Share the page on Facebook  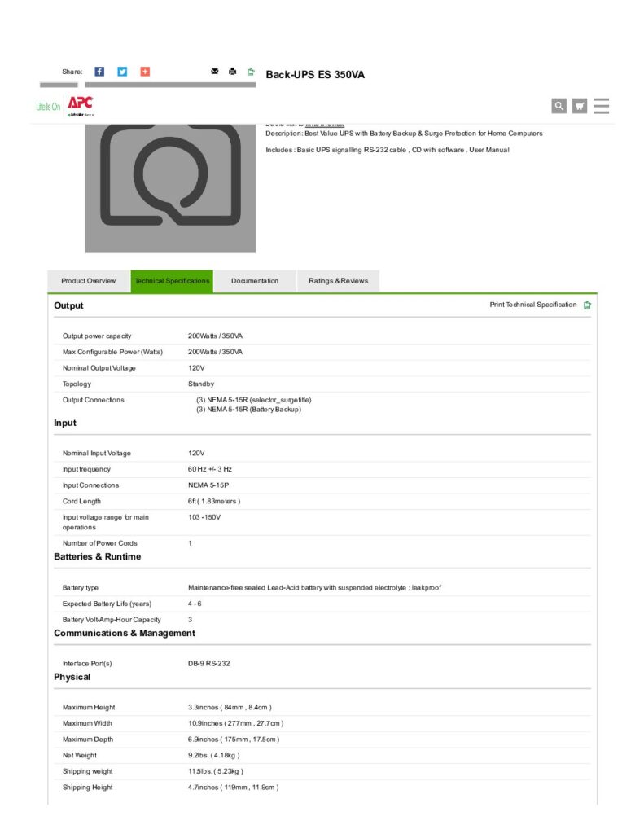[99, 72]
